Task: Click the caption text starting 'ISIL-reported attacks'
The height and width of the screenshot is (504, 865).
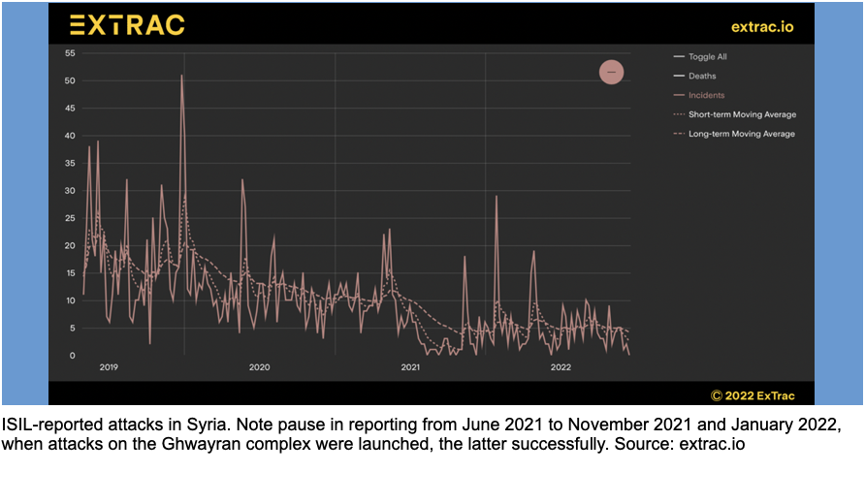Action: coord(417,434)
